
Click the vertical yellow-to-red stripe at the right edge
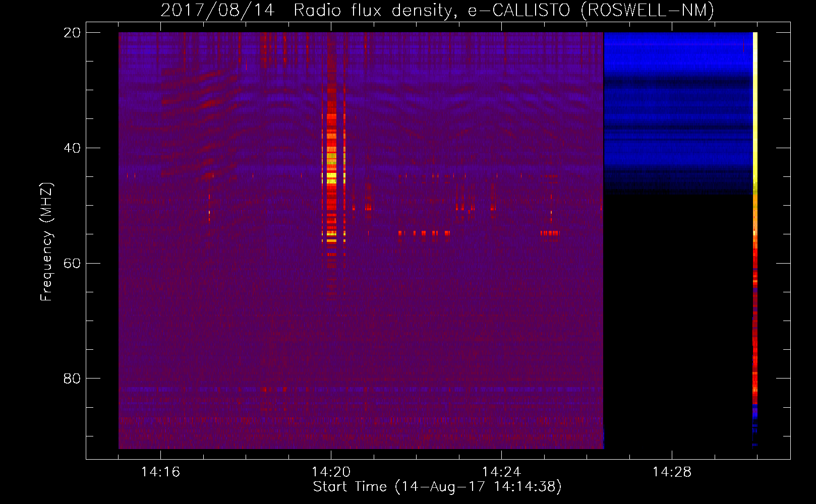point(755,240)
